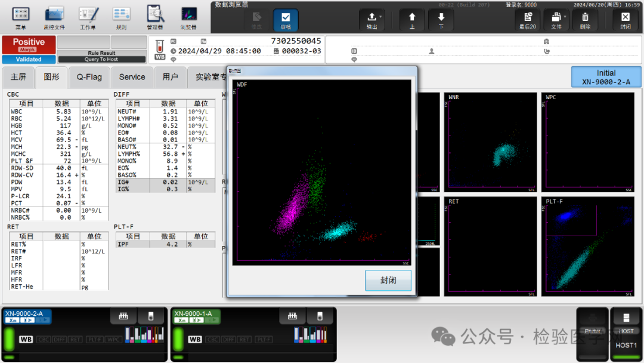The image size is (644, 363).
Task: Click the Query To Host field
Action: coord(101,59)
